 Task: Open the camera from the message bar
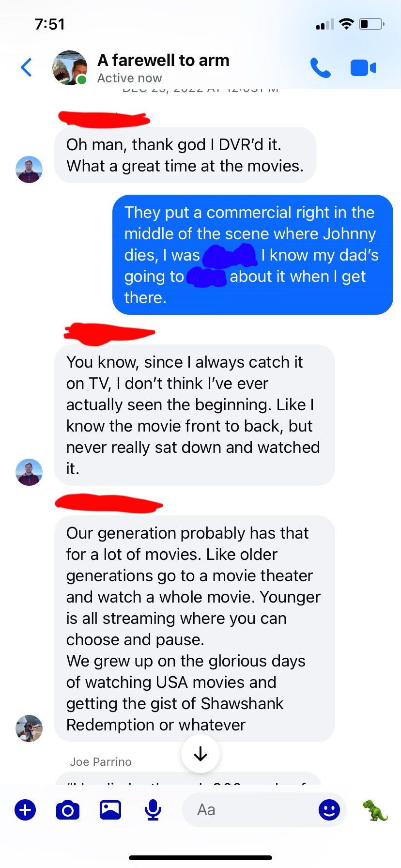coord(68,810)
